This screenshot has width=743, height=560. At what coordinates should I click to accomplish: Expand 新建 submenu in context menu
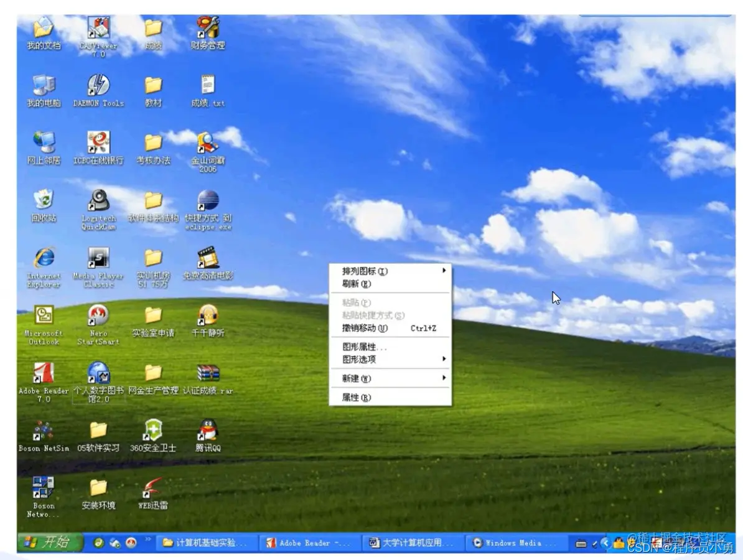click(390, 378)
